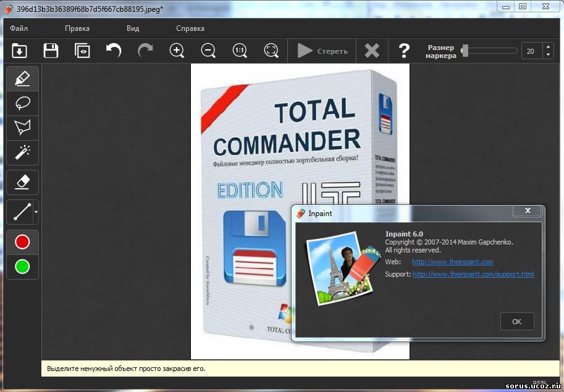Click OK in the Inpaint about dialog
Viewport: 564px width, 392px height.
pyautogui.click(x=516, y=322)
